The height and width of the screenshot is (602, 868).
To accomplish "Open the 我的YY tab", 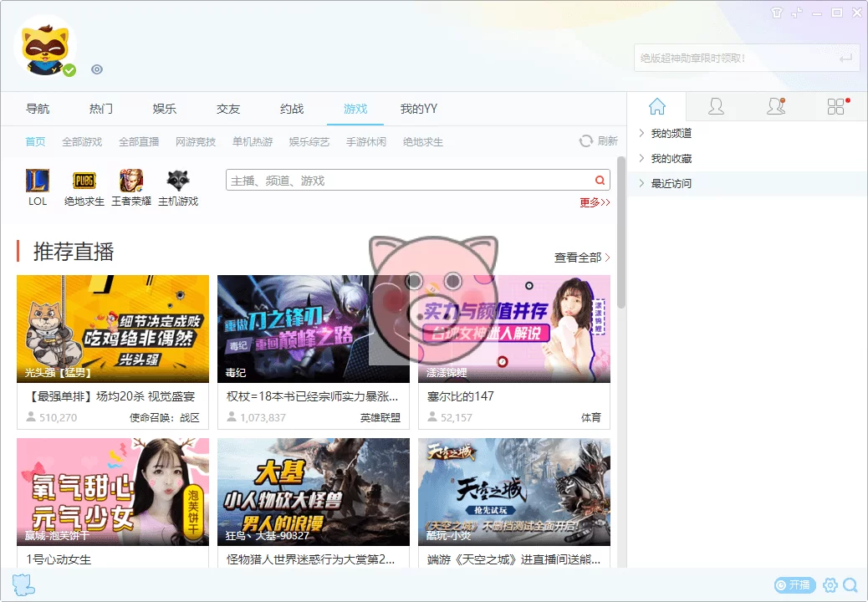I will click(x=419, y=109).
